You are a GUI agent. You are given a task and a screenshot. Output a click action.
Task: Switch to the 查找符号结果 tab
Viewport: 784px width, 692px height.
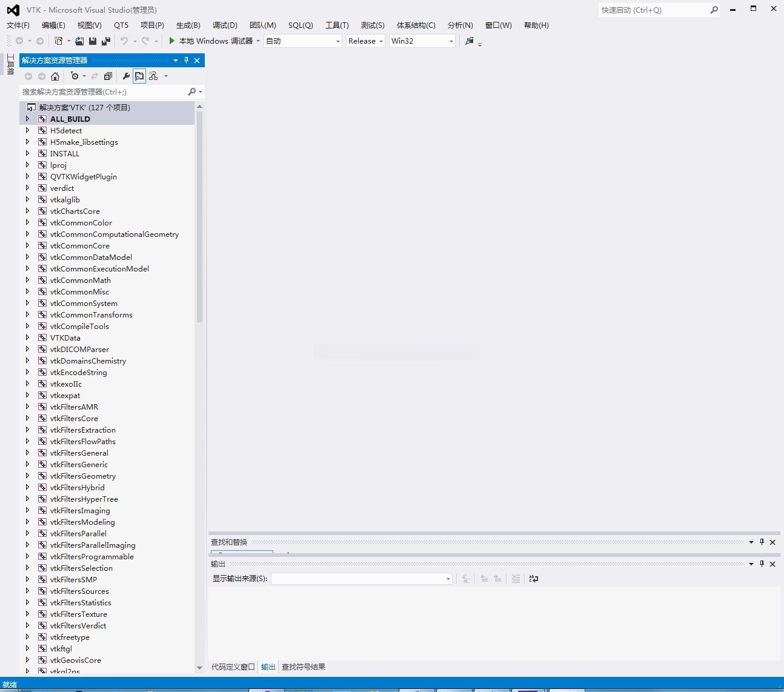304,667
